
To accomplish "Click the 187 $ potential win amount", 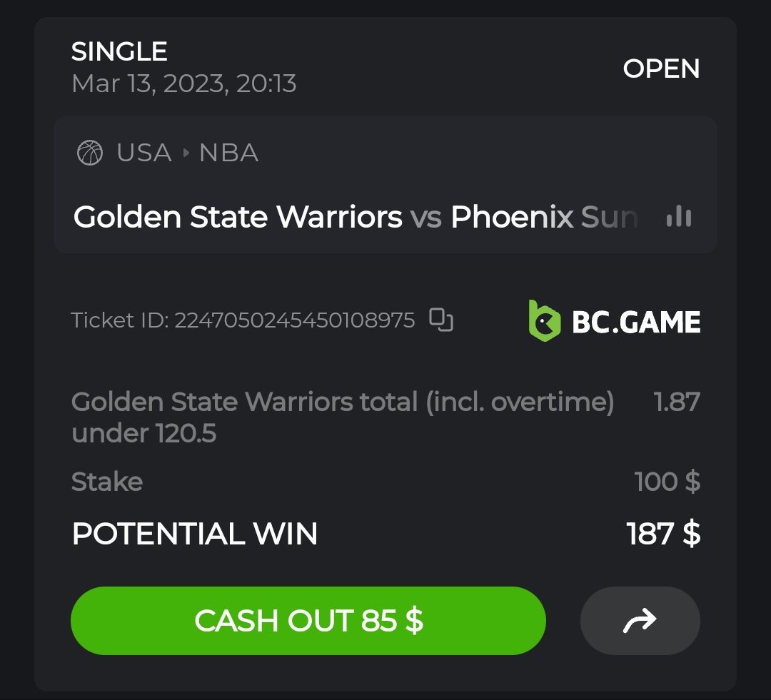I will [x=663, y=534].
